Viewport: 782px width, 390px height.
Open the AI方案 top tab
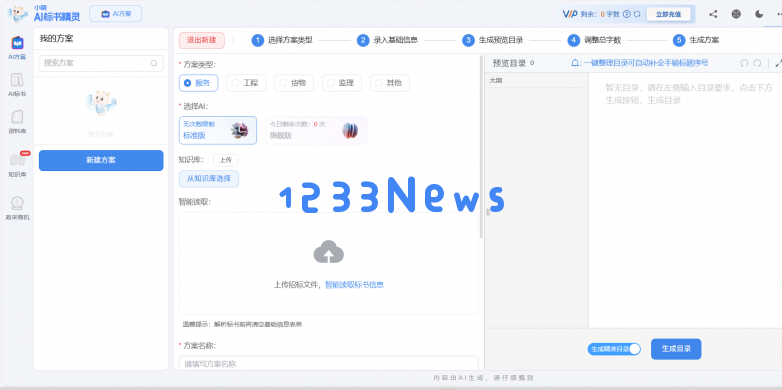click(116, 14)
